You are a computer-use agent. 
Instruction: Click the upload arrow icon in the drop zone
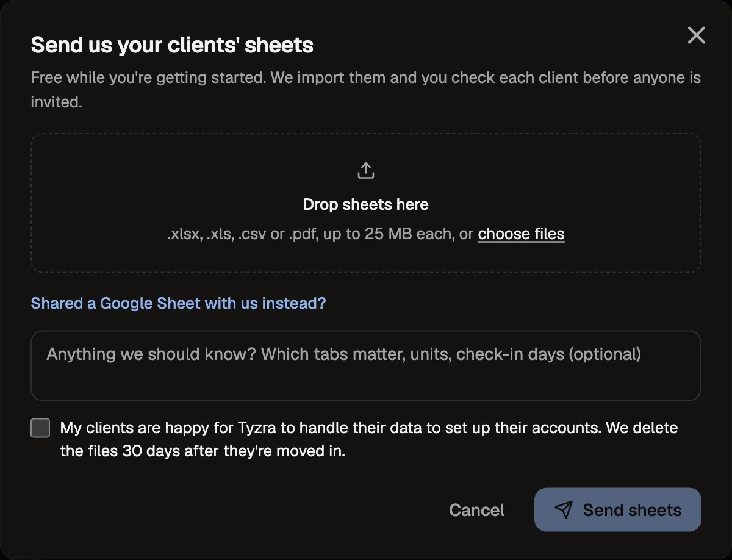[x=365, y=171]
